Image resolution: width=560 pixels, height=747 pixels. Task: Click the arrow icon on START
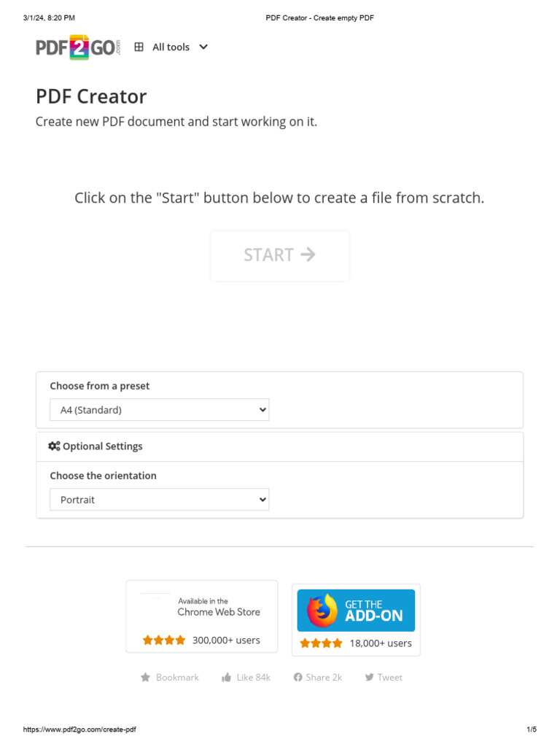pyautogui.click(x=308, y=254)
